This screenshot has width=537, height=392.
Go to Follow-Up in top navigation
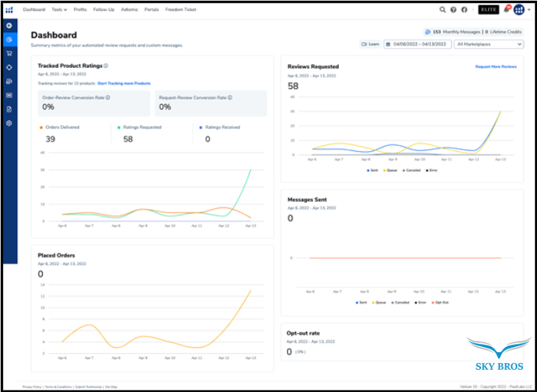103,10
